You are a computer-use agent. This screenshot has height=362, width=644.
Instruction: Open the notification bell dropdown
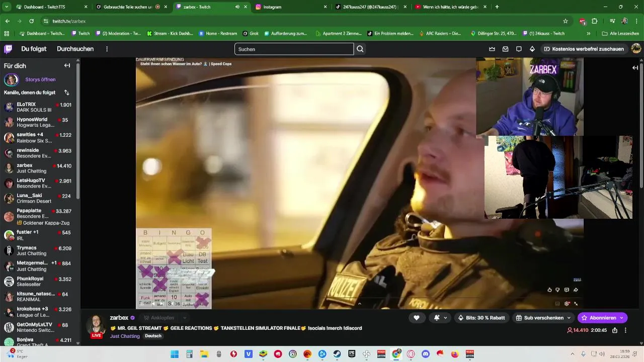click(x=440, y=318)
